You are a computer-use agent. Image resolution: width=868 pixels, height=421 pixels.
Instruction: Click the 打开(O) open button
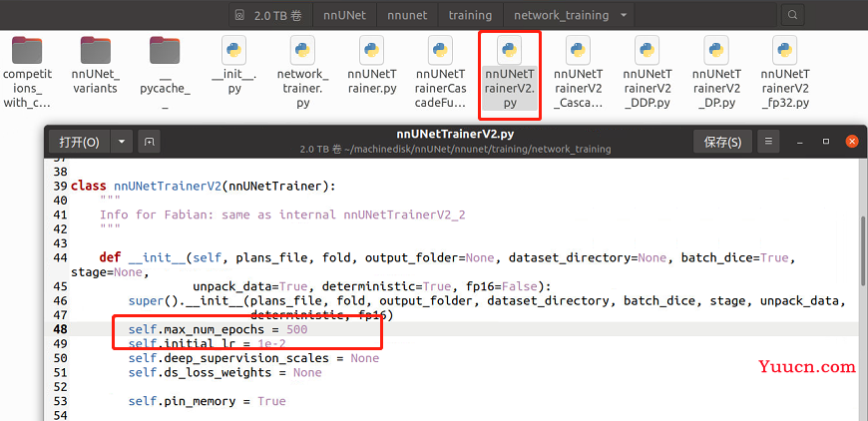79,142
